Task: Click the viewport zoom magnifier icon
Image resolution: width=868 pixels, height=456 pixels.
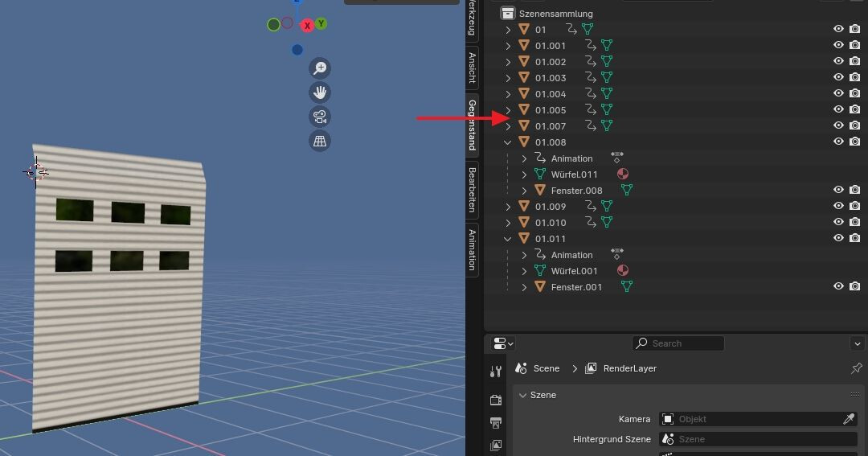Action: [320, 68]
